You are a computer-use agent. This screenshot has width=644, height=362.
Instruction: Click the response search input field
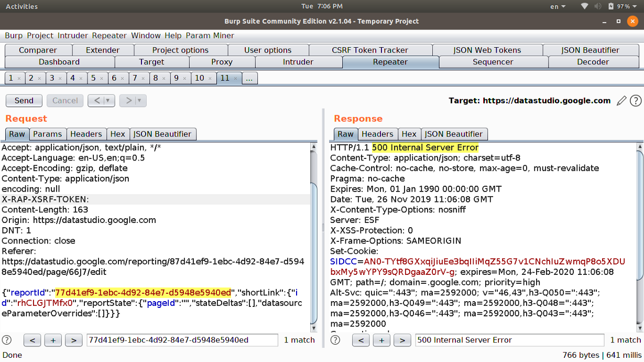pyautogui.click(x=510, y=340)
